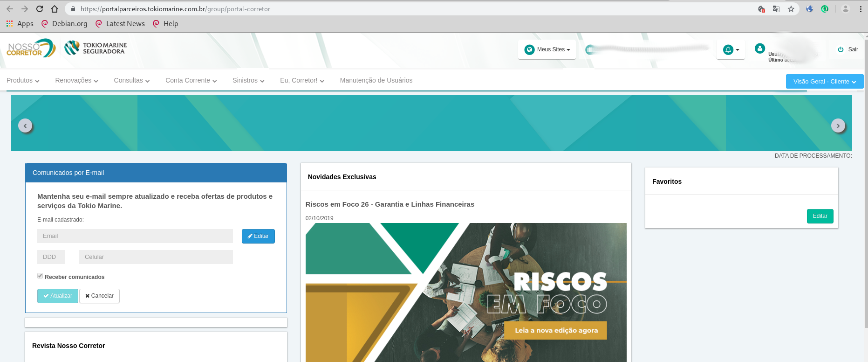
Task: Go back with the browser back arrow
Action: (x=10, y=9)
